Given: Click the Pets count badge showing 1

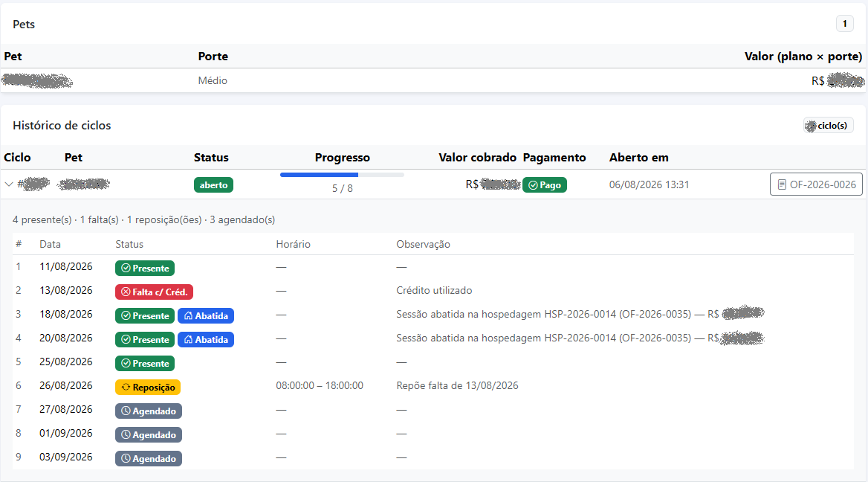Looking at the screenshot, I should click(x=845, y=24).
